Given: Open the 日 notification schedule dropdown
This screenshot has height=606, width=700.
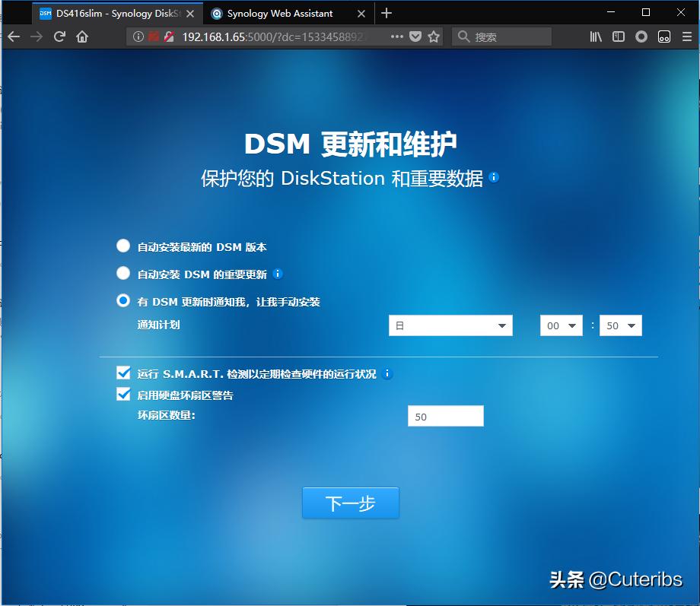Looking at the screenshot, I should pyautogui.click(x=450, y=325).
